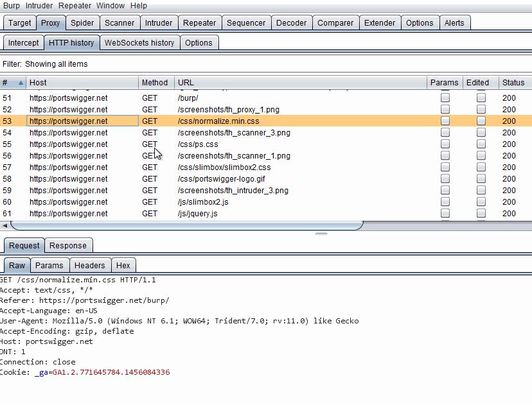Click the sort arrow in the # column header
The width and height of the screenshot is (532, 403).
tap(21, 83)
